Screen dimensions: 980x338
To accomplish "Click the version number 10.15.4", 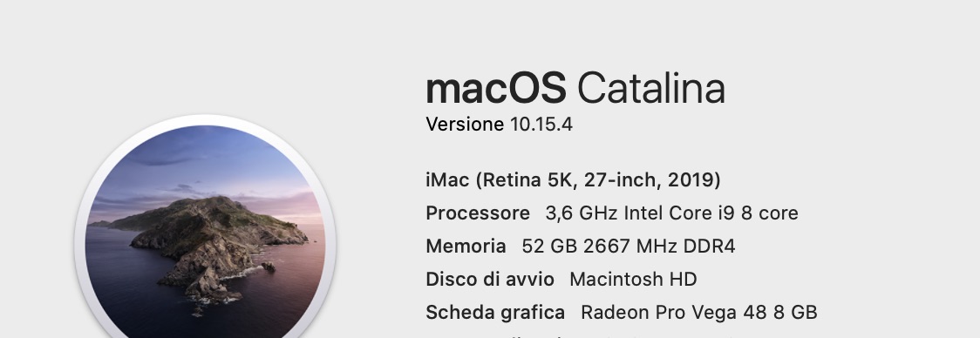I will 541,125.
